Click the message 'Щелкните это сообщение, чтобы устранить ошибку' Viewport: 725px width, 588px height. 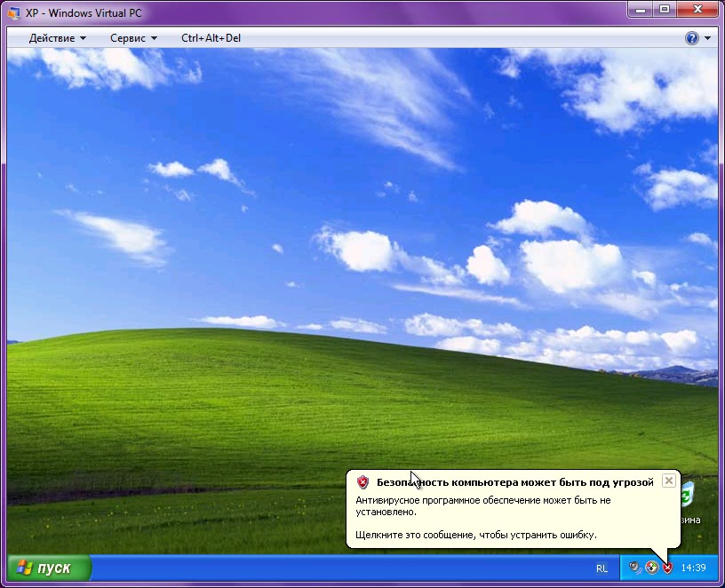476,535
